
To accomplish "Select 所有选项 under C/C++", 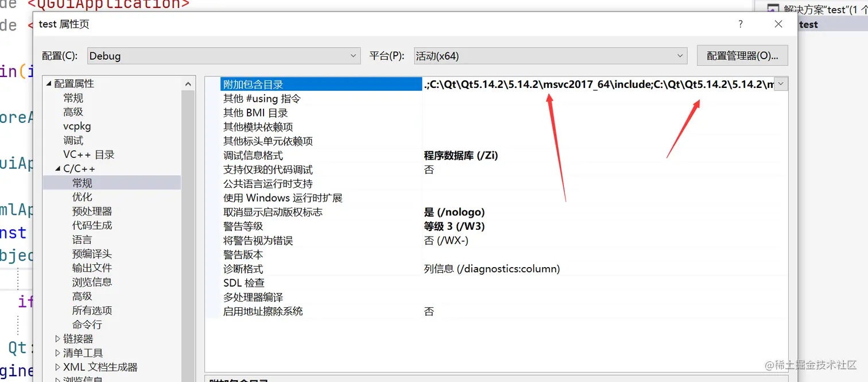I will (x=92, y=310).
